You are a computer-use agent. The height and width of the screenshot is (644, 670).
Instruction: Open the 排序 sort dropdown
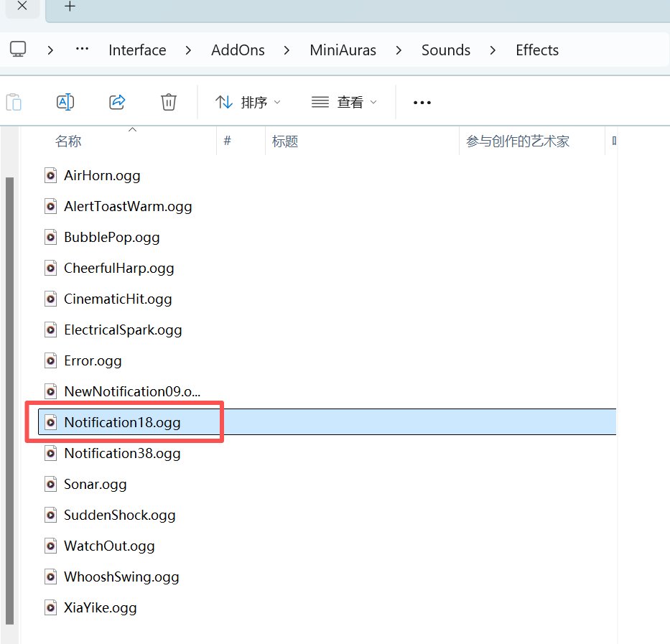(248, 102)
